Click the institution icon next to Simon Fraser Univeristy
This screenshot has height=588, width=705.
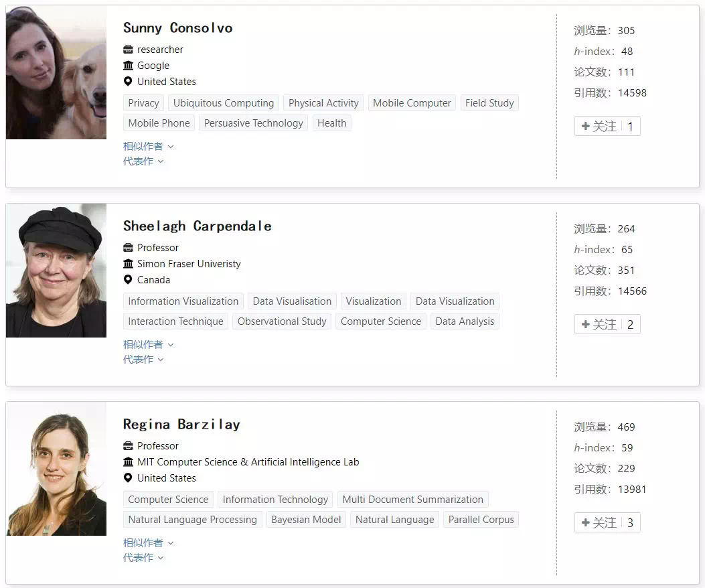click(x=128, y=264)
